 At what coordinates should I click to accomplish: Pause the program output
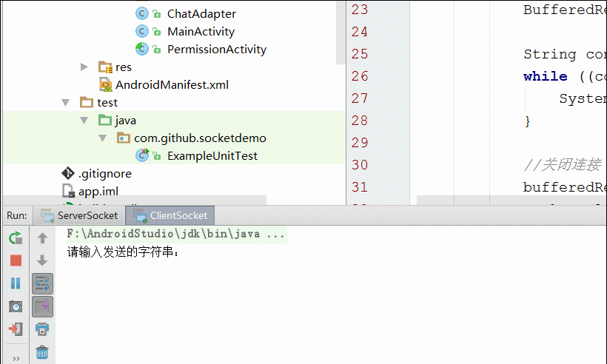pos(16,283)
